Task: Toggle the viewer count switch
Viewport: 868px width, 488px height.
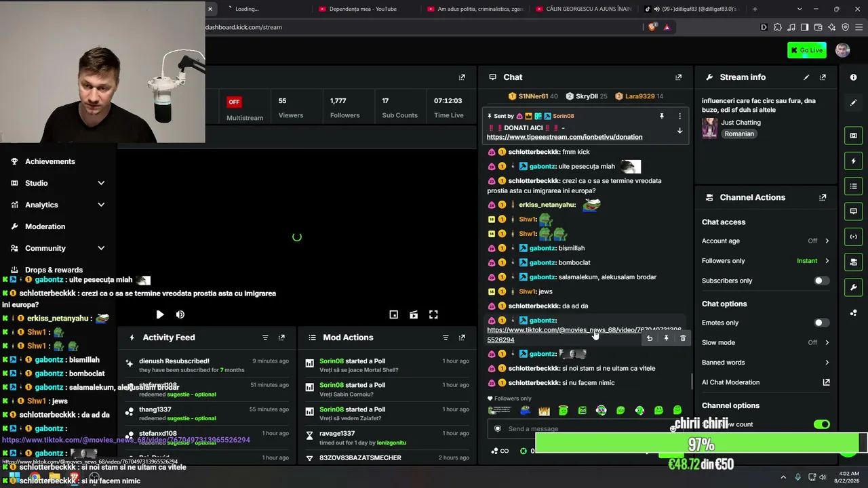Action: point(821,424)
